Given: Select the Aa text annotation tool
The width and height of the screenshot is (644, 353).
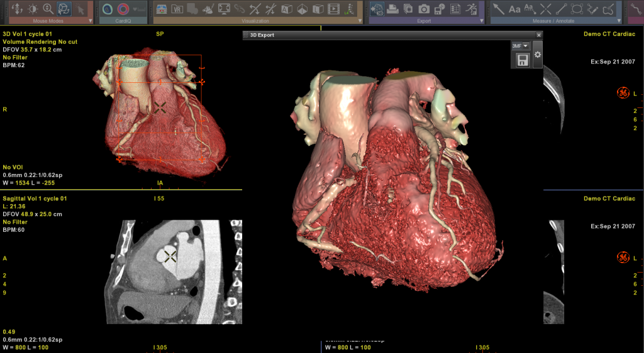Looking at the screenshot, I should coord(514,9).
